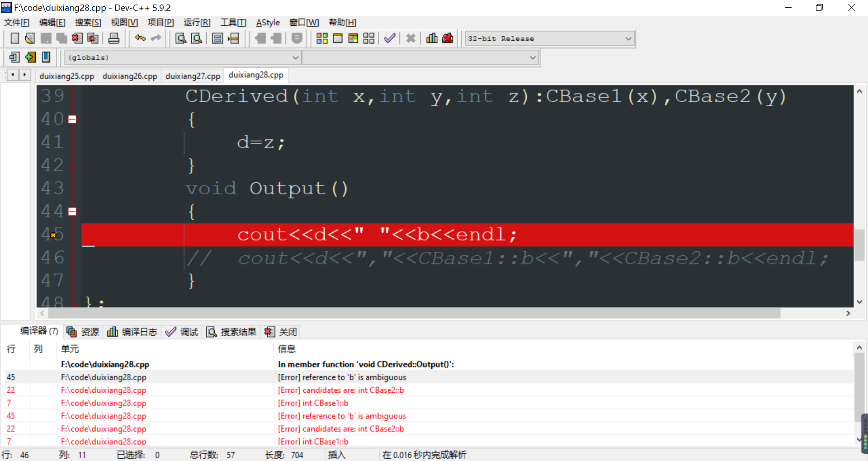Screen dimensions: 868x461
Task: Click the Stop execution X icon
Action: point(410,38)
